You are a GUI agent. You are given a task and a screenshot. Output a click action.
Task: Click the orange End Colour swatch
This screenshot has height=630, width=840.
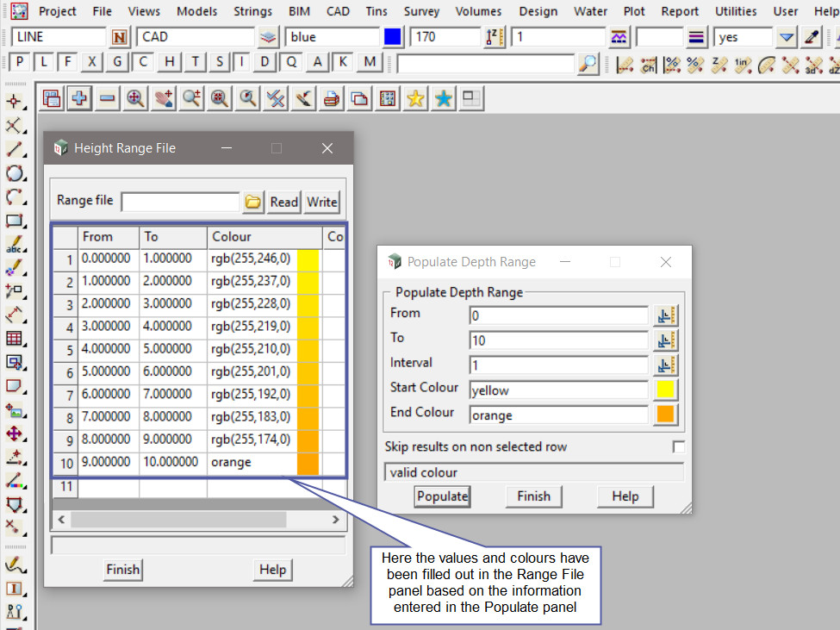point(665,415)
